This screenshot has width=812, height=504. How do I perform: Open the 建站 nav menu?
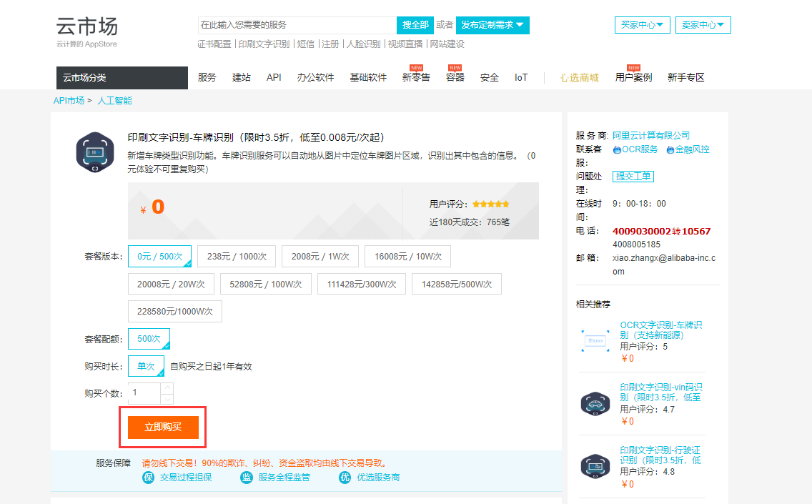[242, 78]
